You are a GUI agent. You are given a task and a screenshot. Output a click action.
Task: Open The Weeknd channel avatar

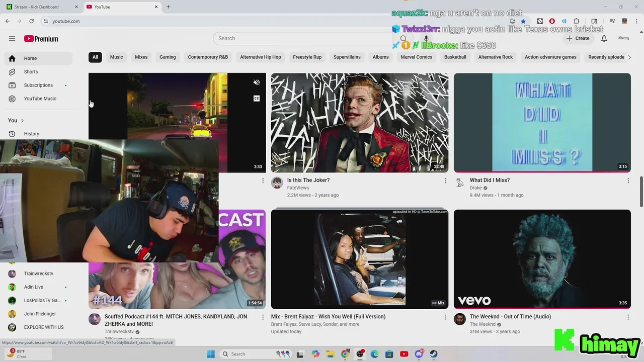coord(460,319)
